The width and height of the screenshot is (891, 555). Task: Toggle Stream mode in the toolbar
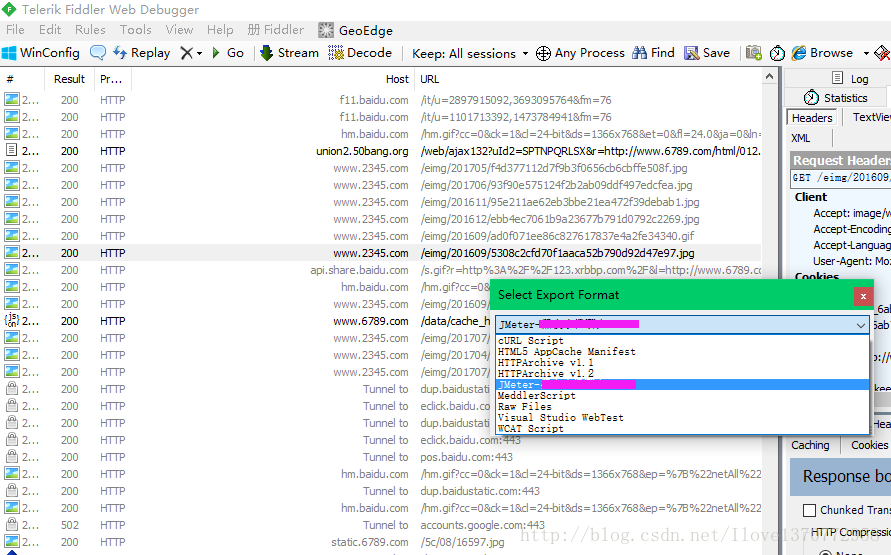(x=289, y=53)
